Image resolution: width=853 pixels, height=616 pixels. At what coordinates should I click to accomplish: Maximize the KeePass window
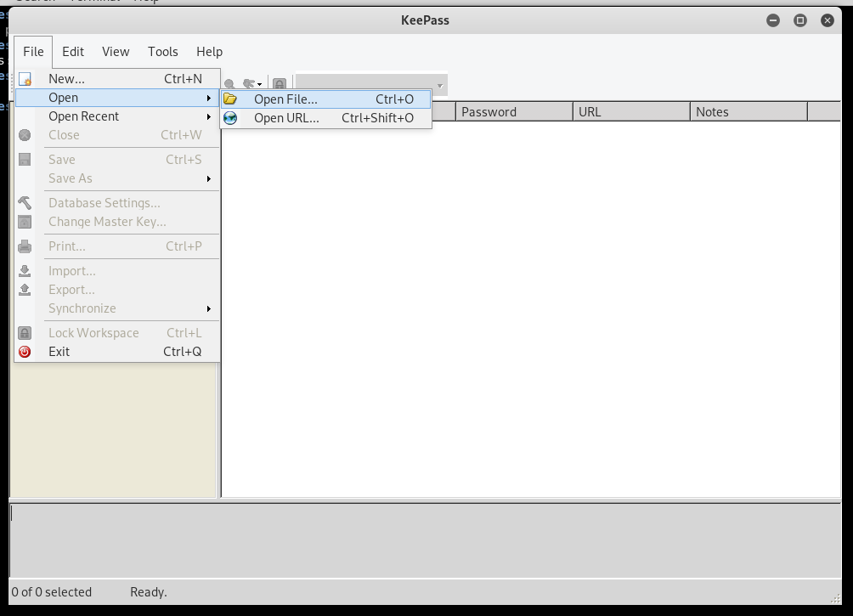pyautogui.click(x=799, y=20)
